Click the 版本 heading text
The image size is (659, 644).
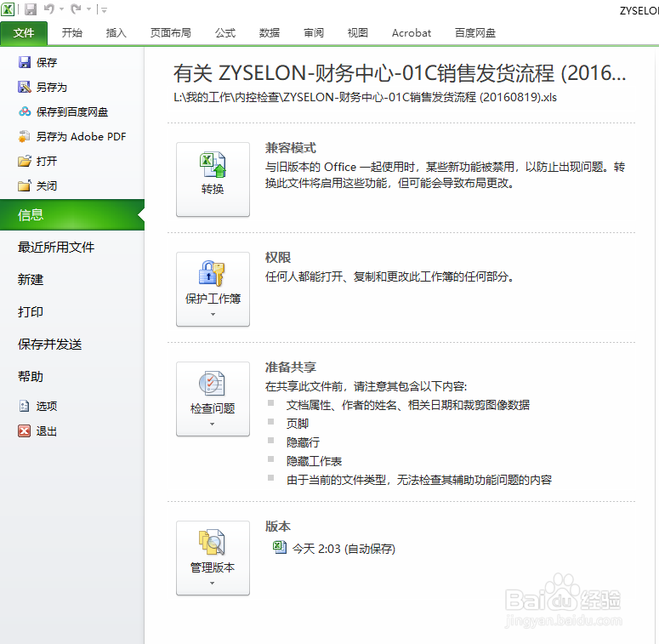pyautogui.click(x=278, y=527)
